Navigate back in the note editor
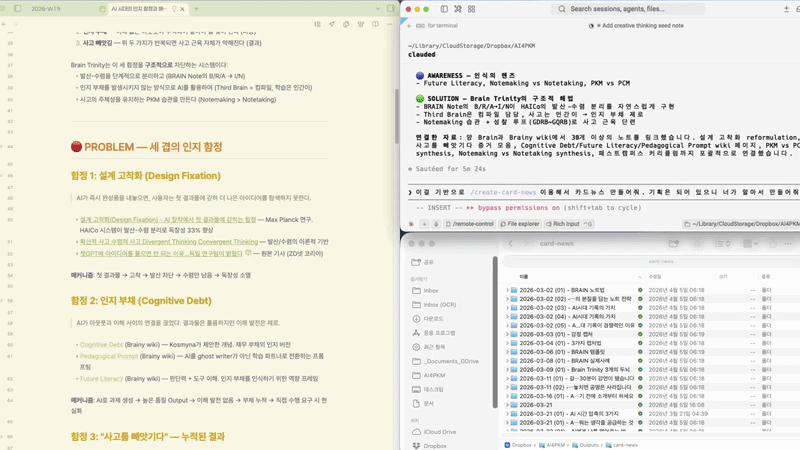800x450 pixels. [x=5, y=24]
